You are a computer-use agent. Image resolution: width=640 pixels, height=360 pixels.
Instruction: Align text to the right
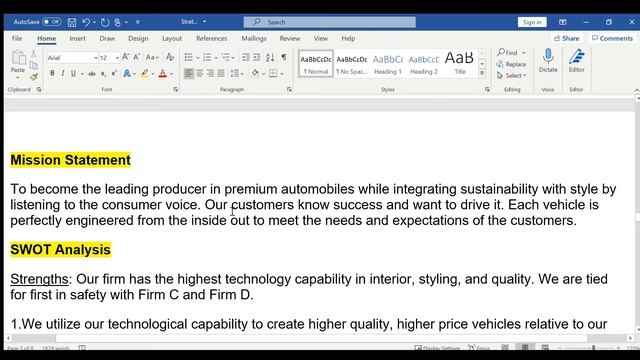pyautogui.click(x=210, y=73)
